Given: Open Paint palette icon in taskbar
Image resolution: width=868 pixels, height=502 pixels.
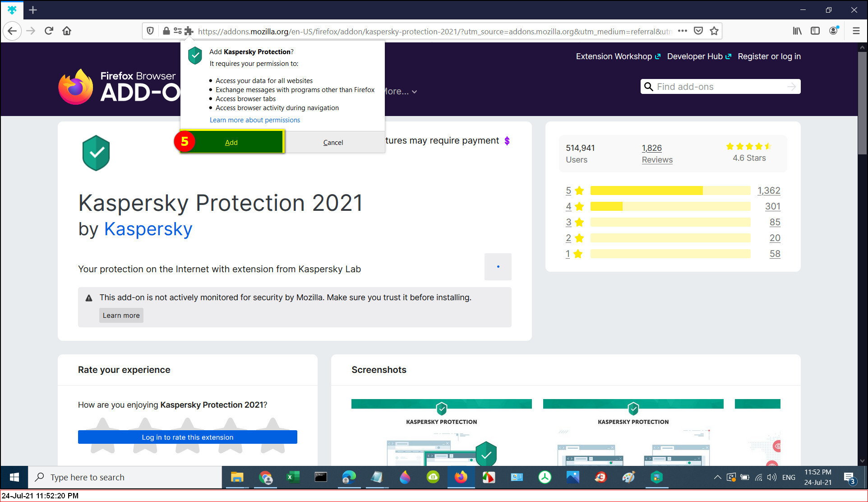Looking at the screenshot, I should pyautogui.click(x=628, y=477).
